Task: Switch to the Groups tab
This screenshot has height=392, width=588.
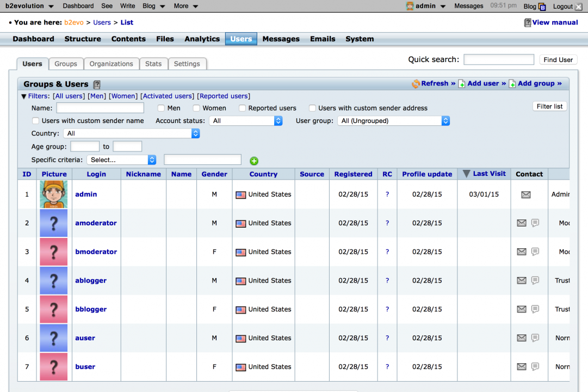Action: [x=66, y=64]
